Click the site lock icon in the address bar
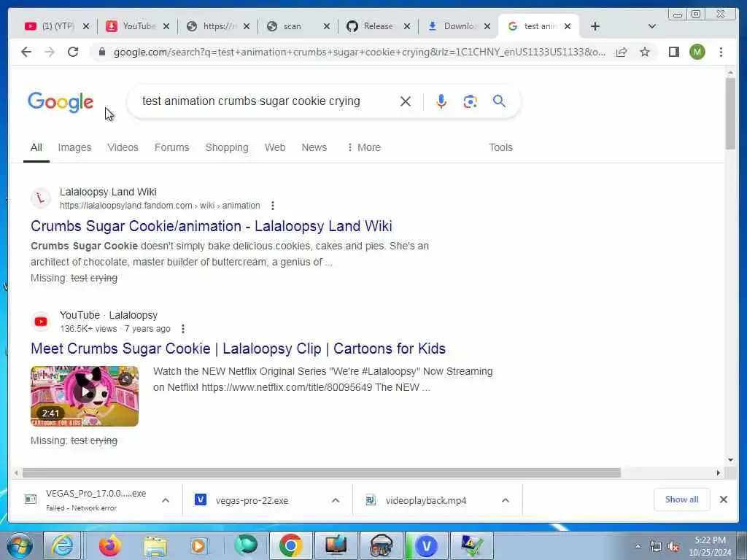The width and height of the screenshot is (747, 560). point(101,52)
